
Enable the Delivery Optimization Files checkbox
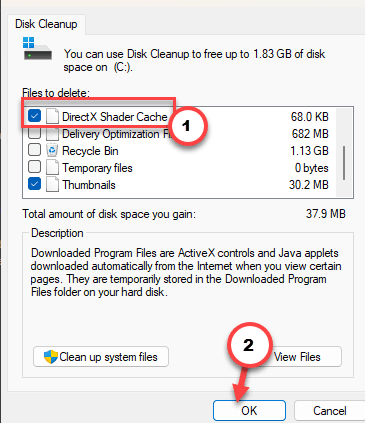click(34, 133)
